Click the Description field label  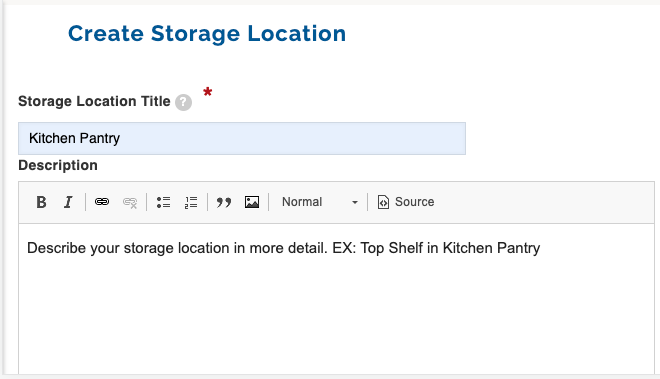pyautogui.click(x=58, y=165)
